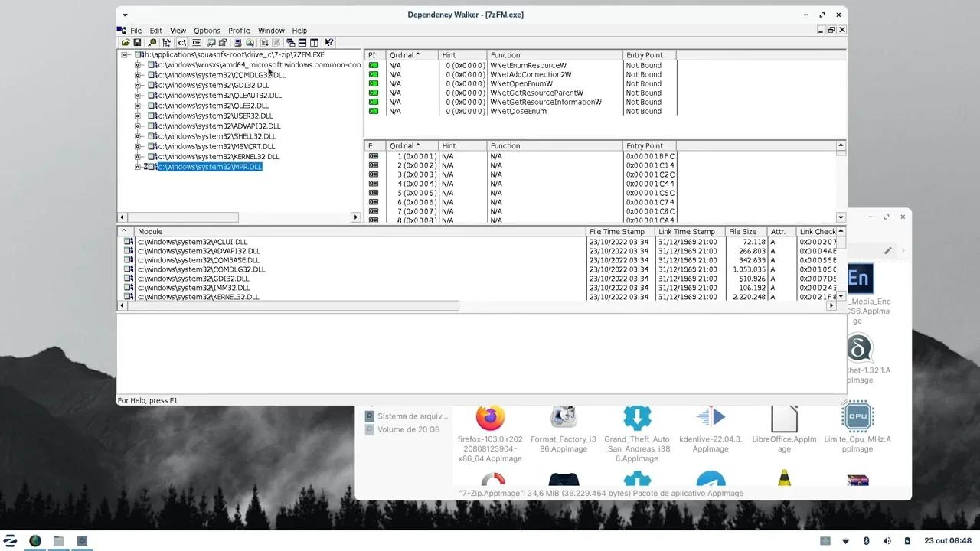Viewport: 980px width, 551px height.
Task: Toggle the Undecorate C++ Functions icon
Action: point(197,42)
